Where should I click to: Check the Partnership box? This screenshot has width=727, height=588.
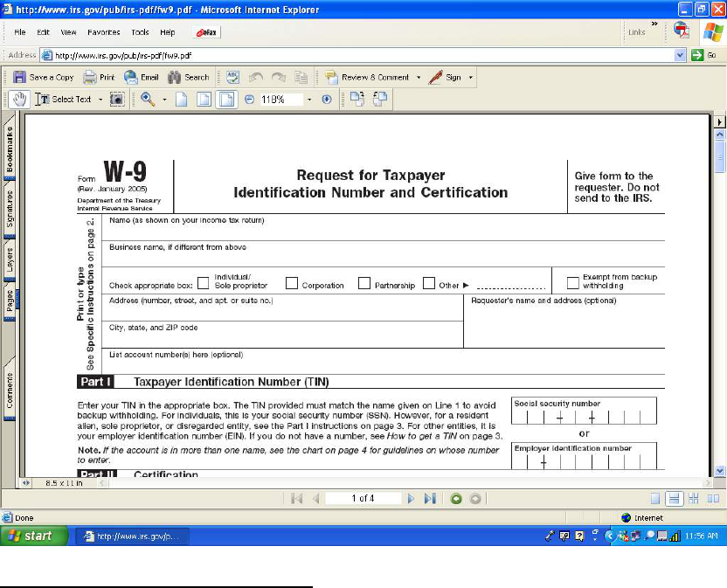[364, 283]
